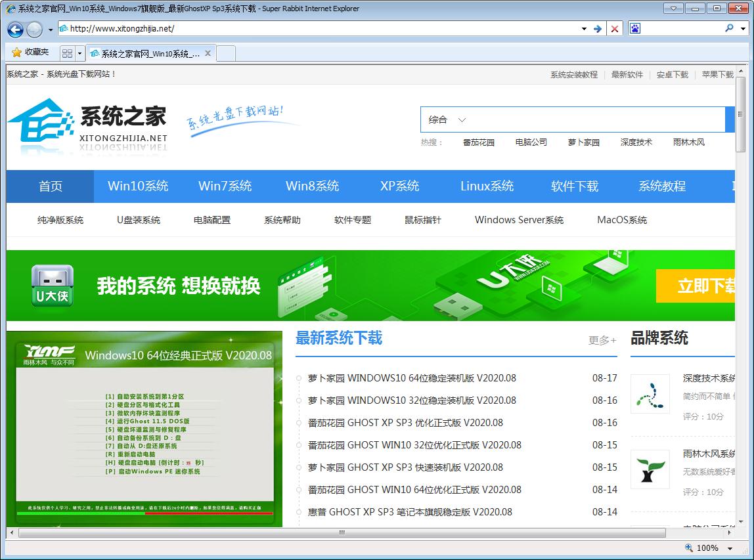Click the Back navigation arrow
The height and width of the screenshot is (560, 754).
pyautogui.click(x=14, y=29)
